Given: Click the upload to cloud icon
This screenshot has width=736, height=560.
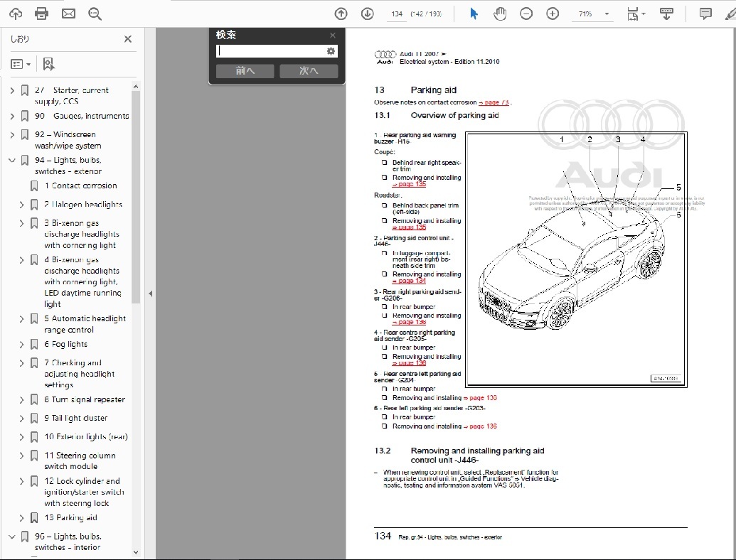Looking at the screenshot, I should point(15,14).
